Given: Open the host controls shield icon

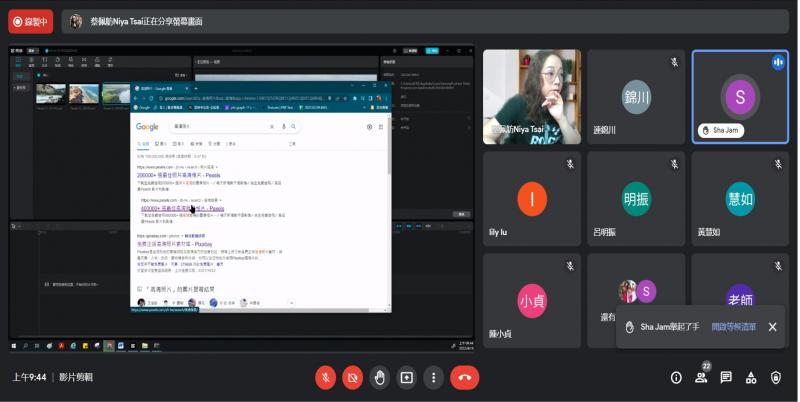Looking at the screenshot, I should click(777, 377).
